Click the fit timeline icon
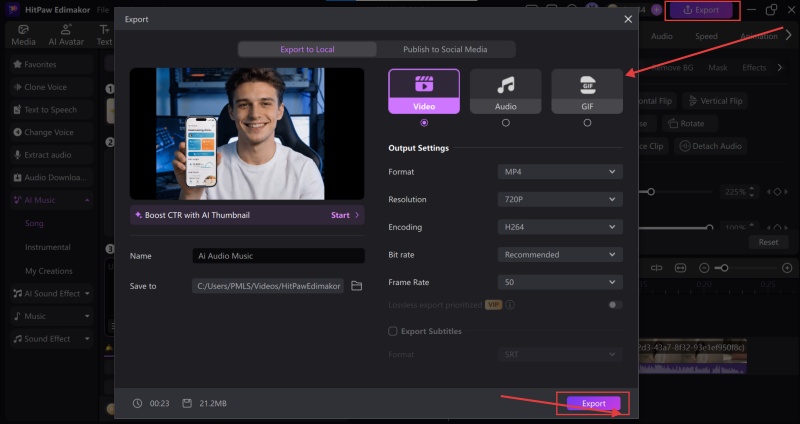 [x=680, y=268]
